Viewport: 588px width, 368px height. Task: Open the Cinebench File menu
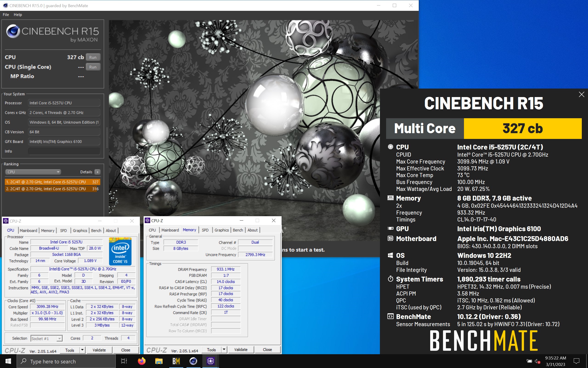click(x=6, y=14)
